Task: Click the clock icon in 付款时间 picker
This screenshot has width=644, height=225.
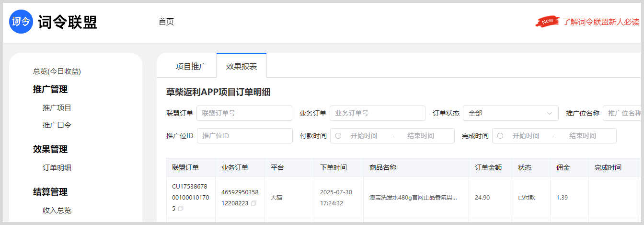Action: pos(338,136)
